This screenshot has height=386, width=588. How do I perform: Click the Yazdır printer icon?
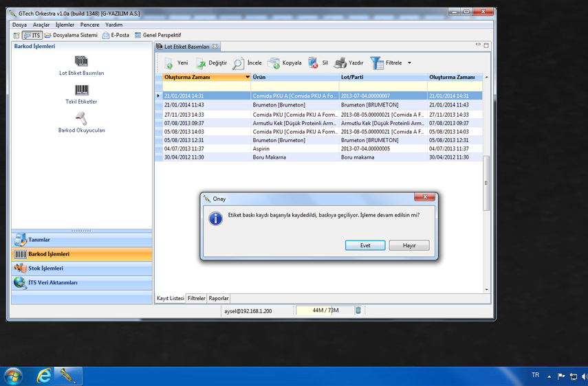click(340, 63)
